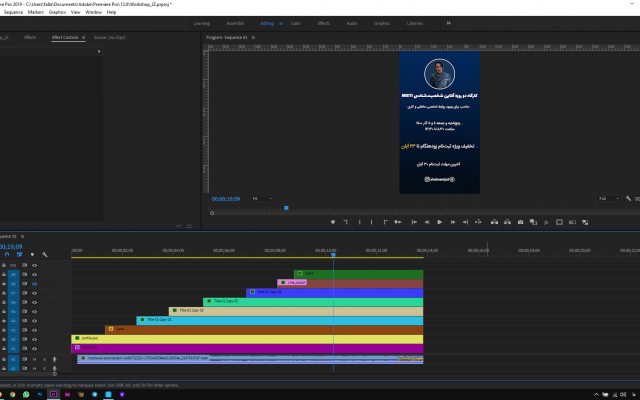Open system volume in the tray

click(623, 394)
